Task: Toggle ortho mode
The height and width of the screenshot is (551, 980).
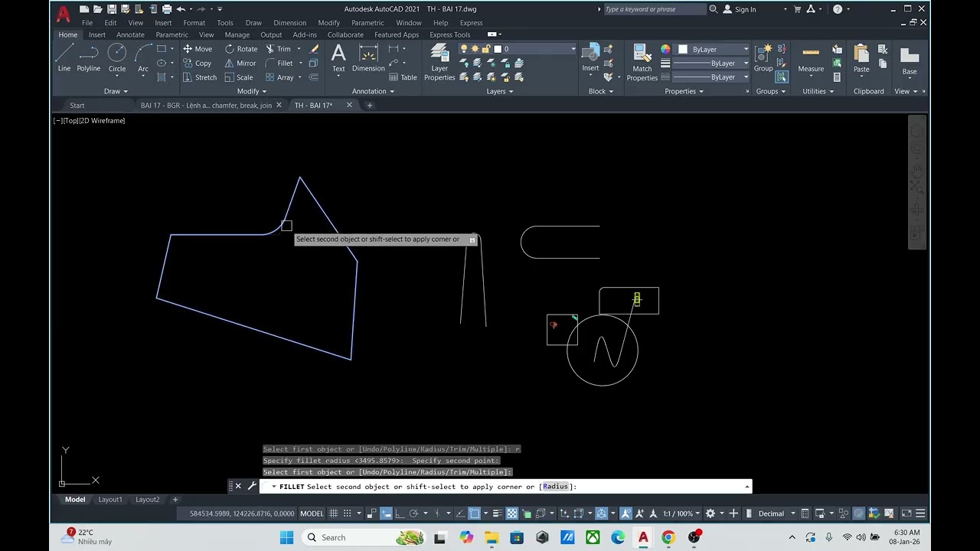Action: pos(400,514)
